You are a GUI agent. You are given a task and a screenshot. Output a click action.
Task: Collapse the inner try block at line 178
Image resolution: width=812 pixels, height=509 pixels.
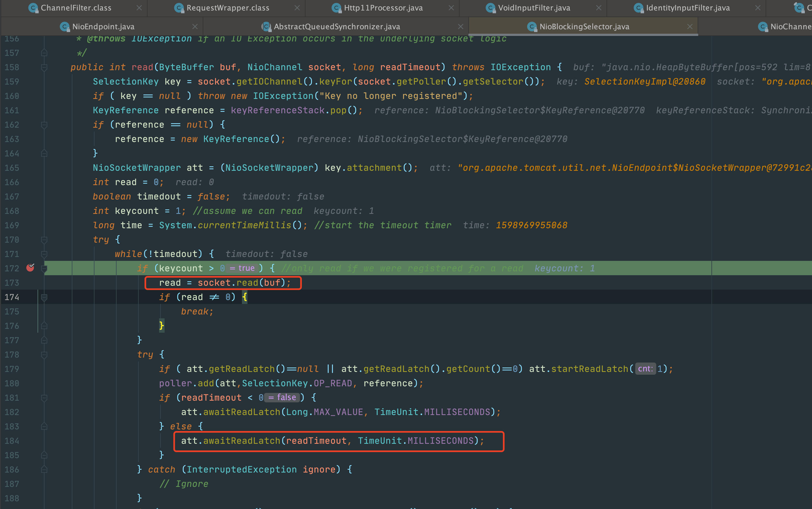(x=44, y=355)
